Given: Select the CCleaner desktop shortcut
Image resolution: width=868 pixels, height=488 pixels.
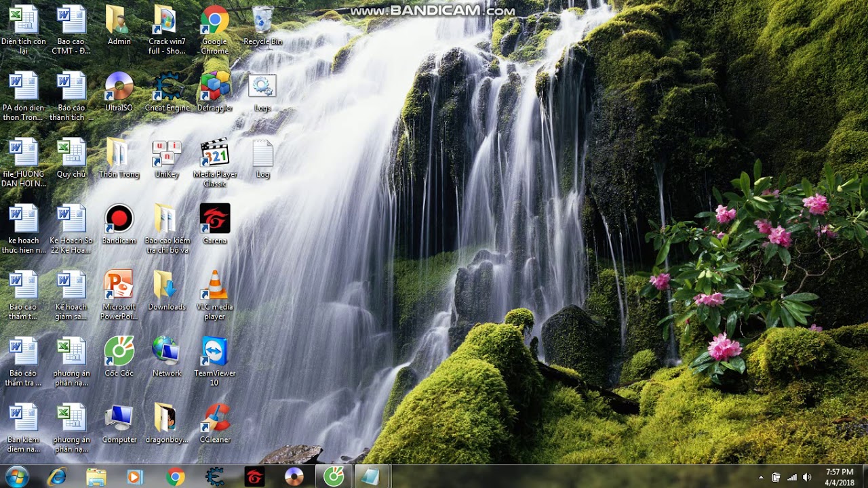Looking at the screenshot, I should pos(215,424).
